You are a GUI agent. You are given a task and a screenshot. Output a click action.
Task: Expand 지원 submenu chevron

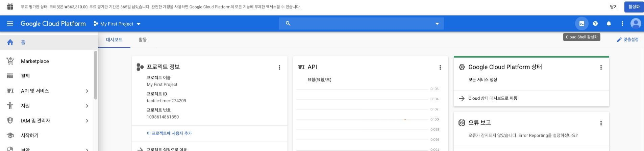(x=87, y=106)
